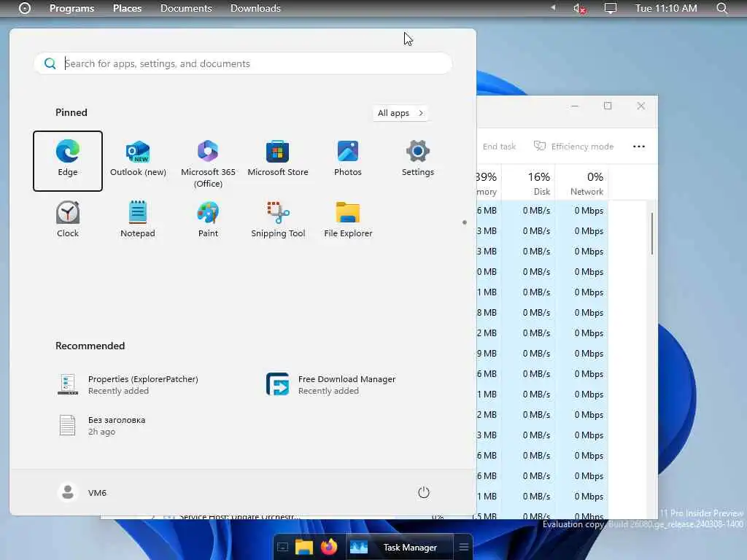The width and height of the screenshot is (747, 560).
Task: Click End task in Task Manager
Action: 499,147
